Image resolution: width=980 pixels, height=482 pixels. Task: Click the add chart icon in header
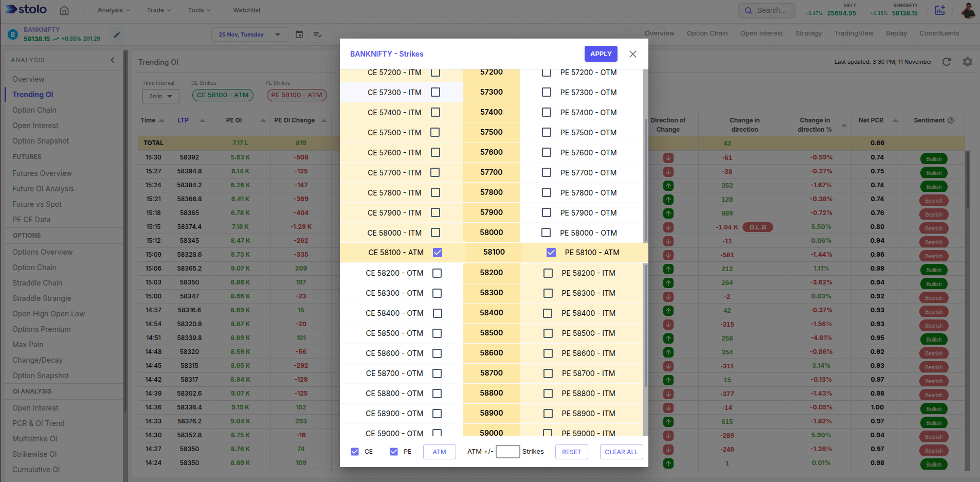pyautogui.click(x=940, y=10)
